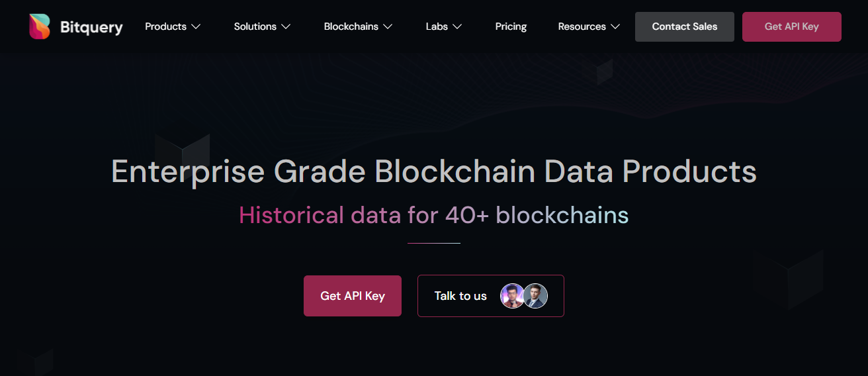Open the Resources menu
Viewport: 868px width, 376px height.
[582, 26]
